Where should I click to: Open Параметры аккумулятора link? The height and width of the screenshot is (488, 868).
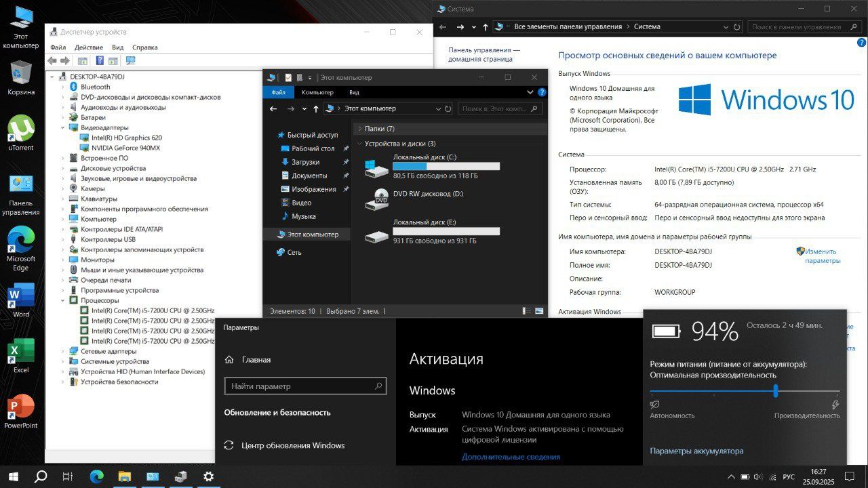(696, 451)
